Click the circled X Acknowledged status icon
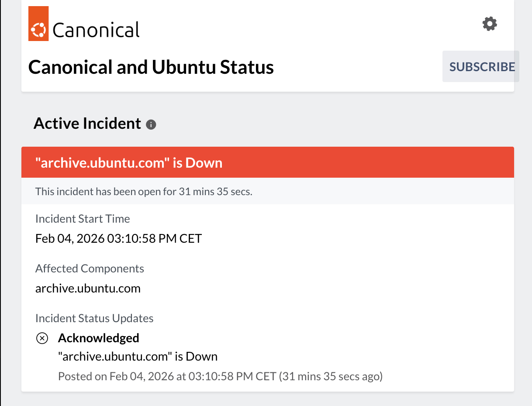 tap(42, 338)
